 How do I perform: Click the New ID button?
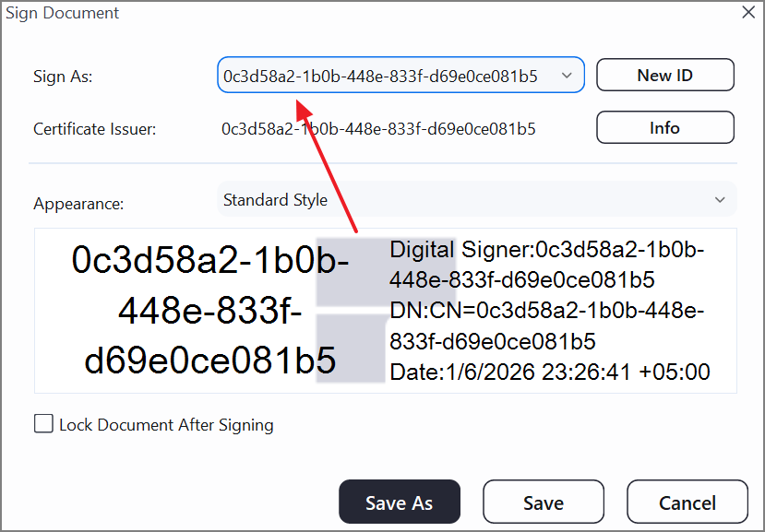pyautogui.click(x=664, y=75)
